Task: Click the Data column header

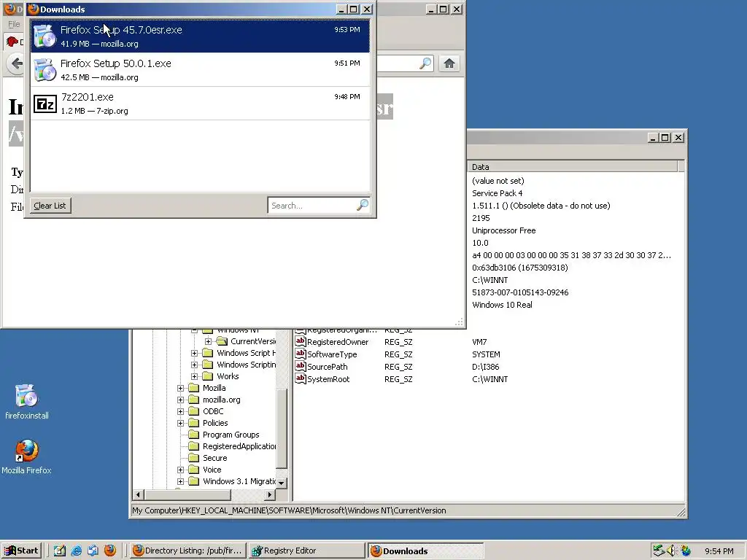Action: pyautogui.click(x=573, y=167)
